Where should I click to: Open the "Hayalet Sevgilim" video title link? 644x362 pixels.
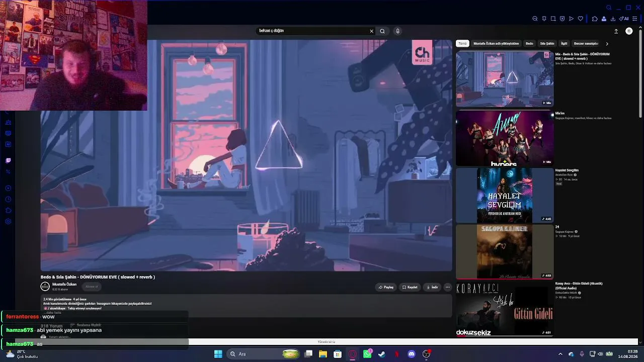click(567, 170)
